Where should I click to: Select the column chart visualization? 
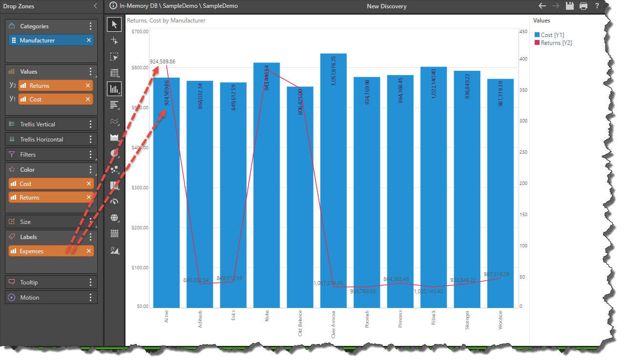[x=115, y=89]
